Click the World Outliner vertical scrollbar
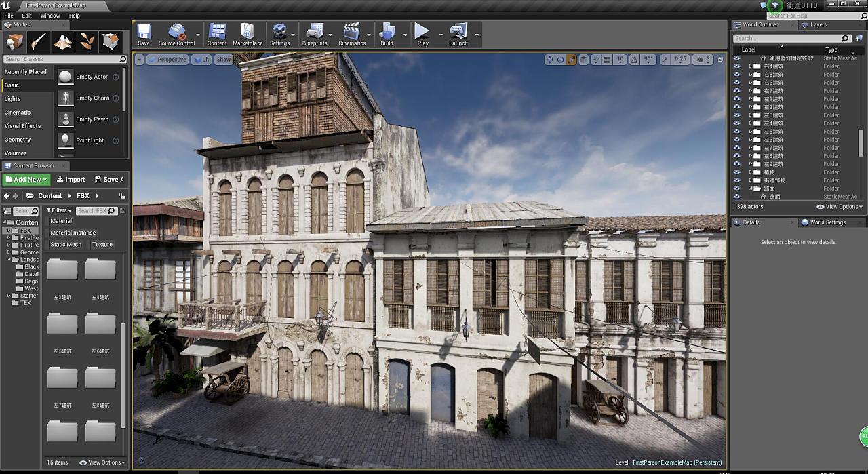The height and width of the screenshot is (474, 868). tap(861, 142)
